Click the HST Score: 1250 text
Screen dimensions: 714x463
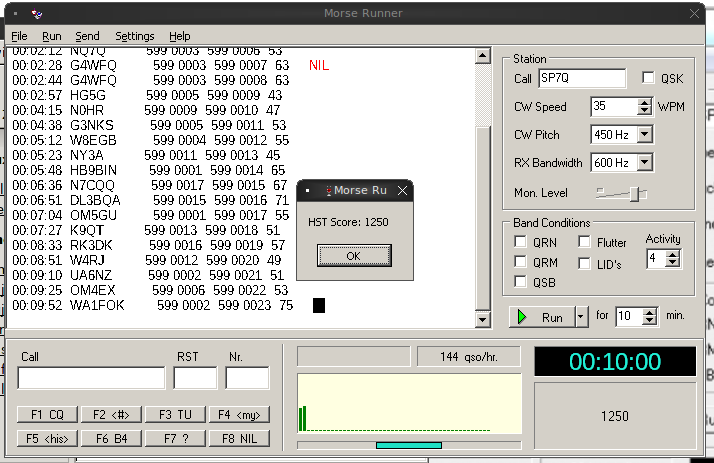pos(348,222)
